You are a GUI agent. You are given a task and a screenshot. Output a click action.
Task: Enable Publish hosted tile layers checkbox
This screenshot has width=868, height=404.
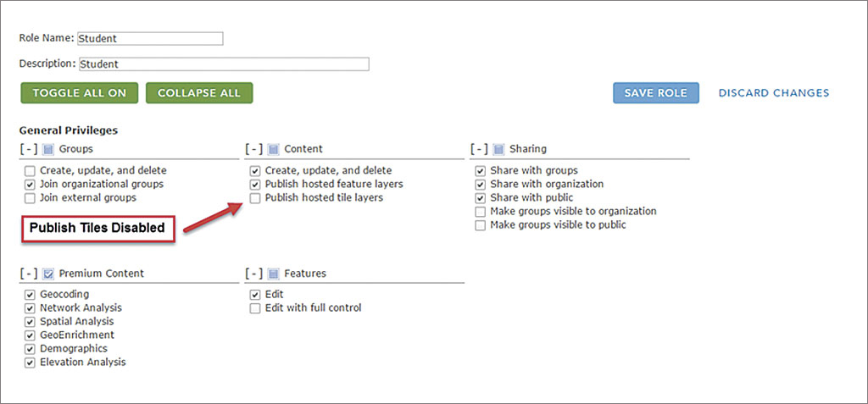254,198
